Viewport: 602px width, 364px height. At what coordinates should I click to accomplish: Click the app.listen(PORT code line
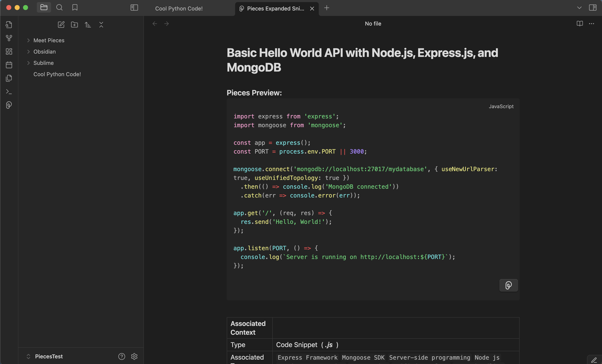[276, 248]
